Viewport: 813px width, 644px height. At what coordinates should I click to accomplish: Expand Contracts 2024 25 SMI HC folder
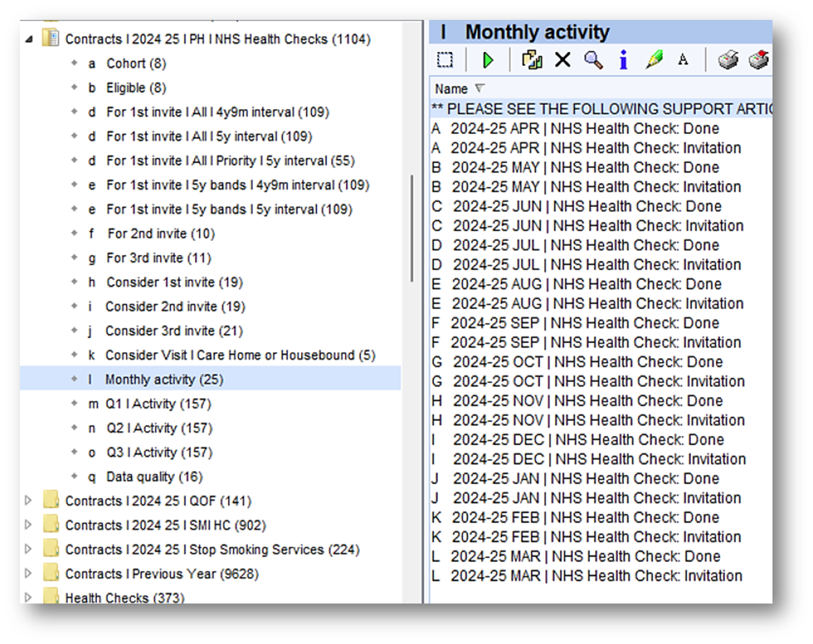click(x=28, y=524)
